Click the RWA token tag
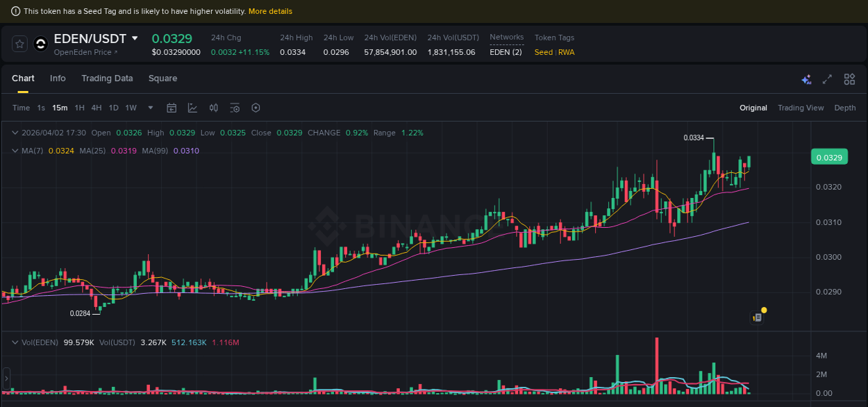This screenshot has width=868, height=407. pos(566,52)
